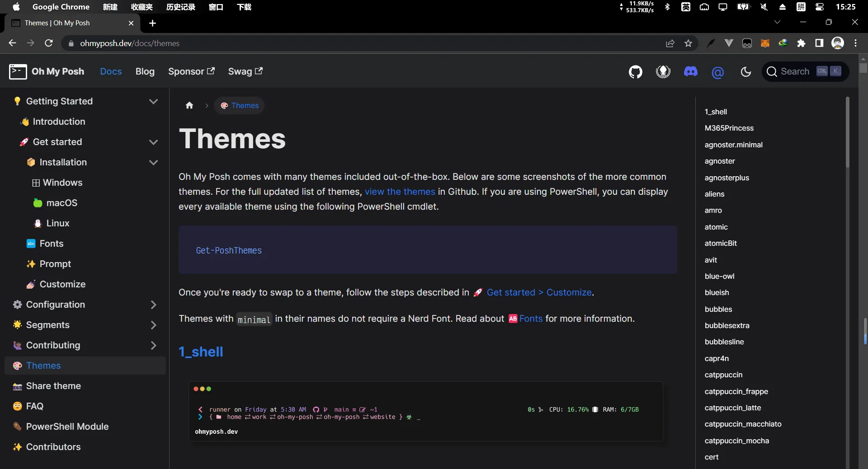
Task: Open the Chrome profile avatar
Action: click(x=838, y=43)
